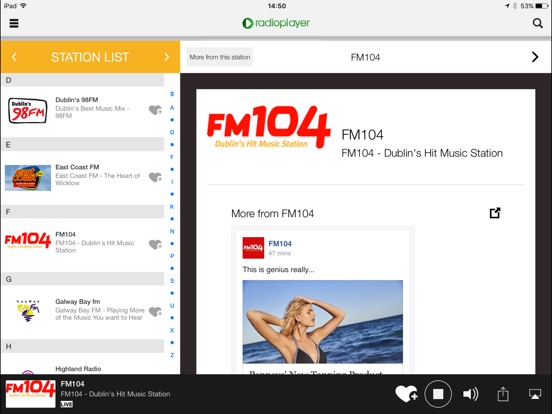This screenshot has width=552, height=414.
Task: Jump to letter S in alphabet index
Action: [x=172, y=281]
